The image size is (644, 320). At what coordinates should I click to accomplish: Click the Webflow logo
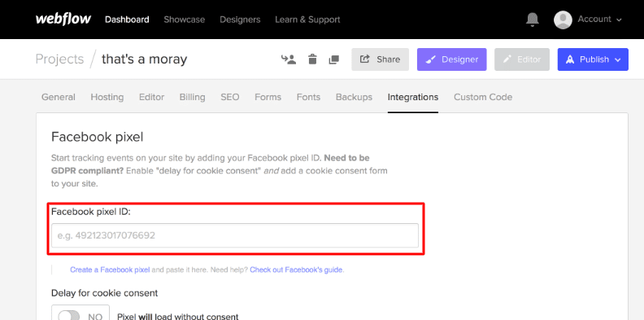tap(63, 19)
